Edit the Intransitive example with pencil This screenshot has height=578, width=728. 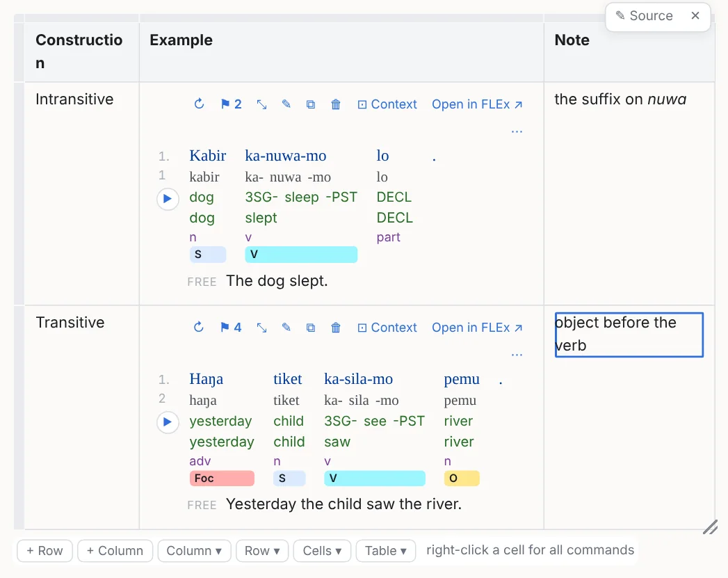click(286, 104)
